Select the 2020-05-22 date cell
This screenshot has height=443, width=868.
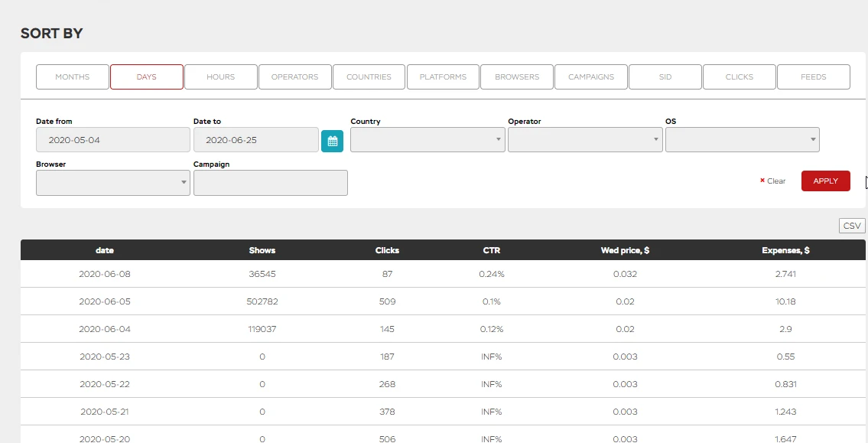[x=105, y=384]
